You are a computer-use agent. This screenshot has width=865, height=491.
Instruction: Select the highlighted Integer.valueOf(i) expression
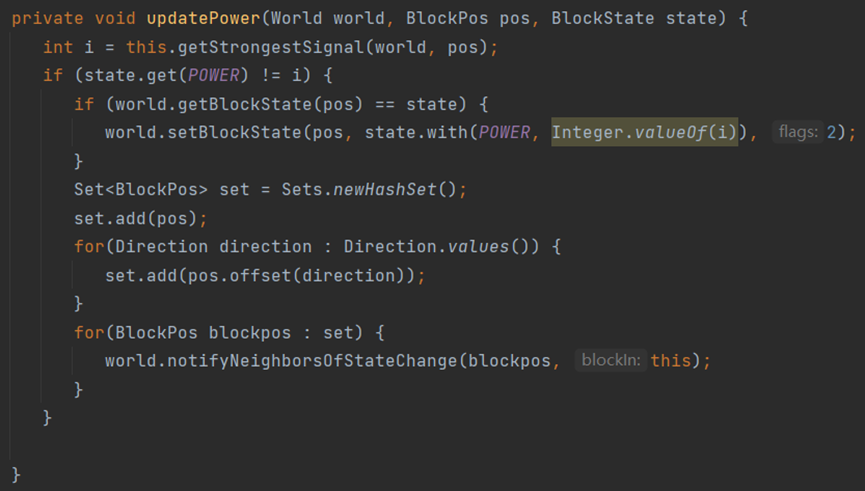coord(644,133)
